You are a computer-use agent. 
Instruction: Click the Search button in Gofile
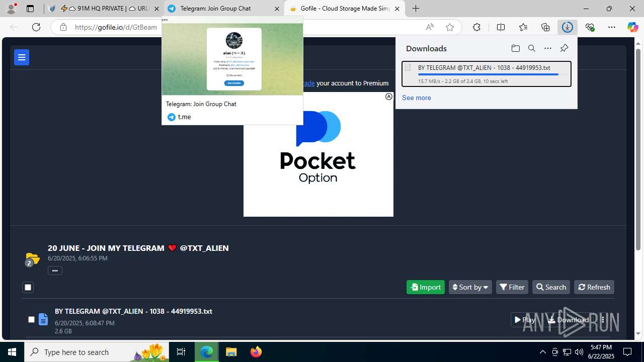[551, 287]
